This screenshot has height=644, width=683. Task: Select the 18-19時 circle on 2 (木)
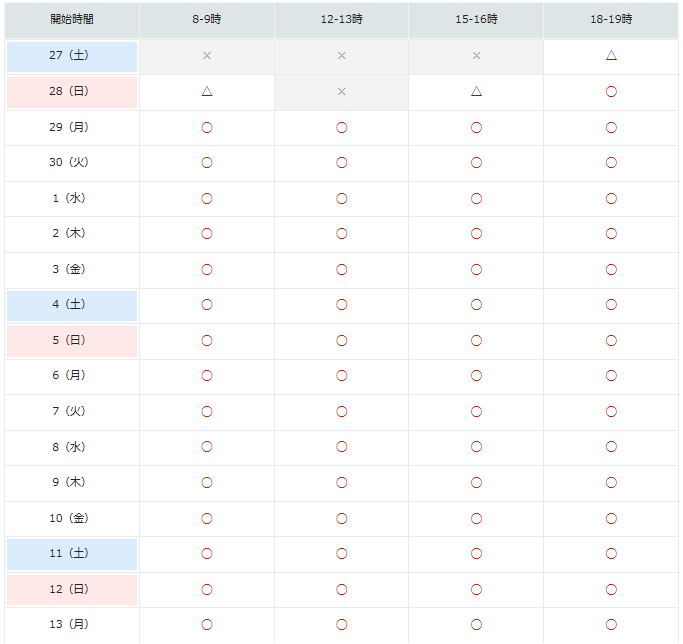[611, 234]
